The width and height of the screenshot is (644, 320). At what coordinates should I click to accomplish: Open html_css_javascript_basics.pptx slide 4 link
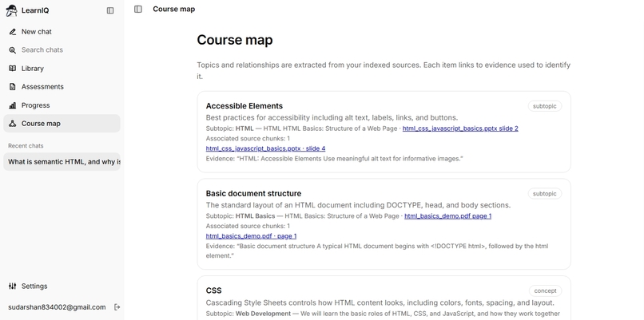pyautogui.click(x=265, y=148)
